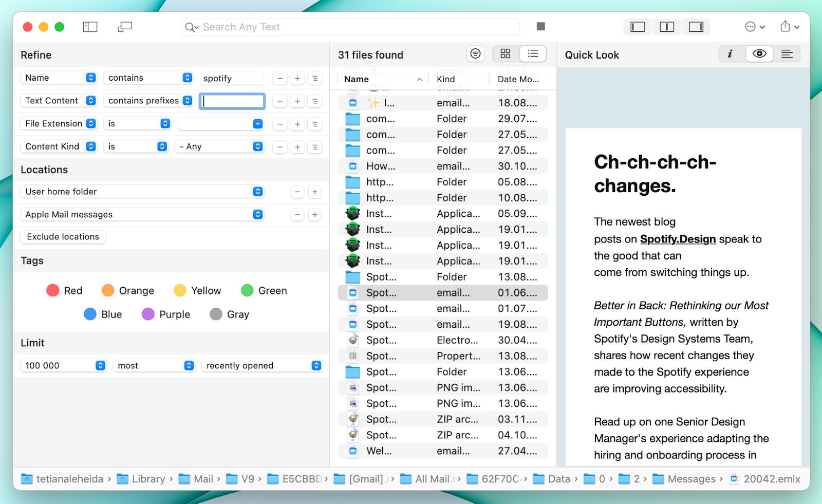The image size is (822, 504).
Task: Show left pane layout button
Action: coord(638,27)
